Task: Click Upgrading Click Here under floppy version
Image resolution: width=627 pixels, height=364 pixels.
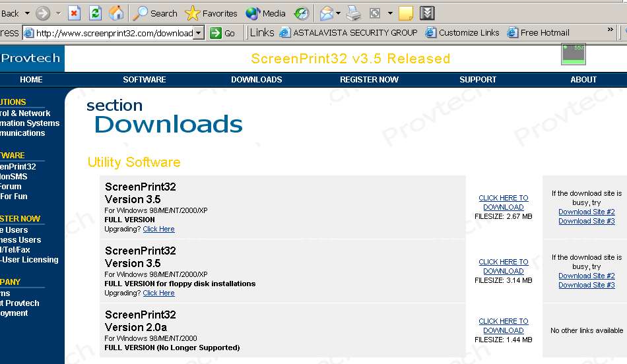Action: [x=159, y=293]
